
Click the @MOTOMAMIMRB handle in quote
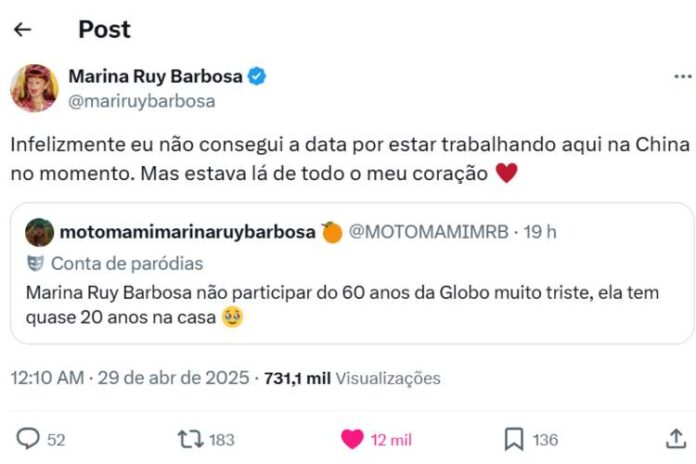point(428,232)
